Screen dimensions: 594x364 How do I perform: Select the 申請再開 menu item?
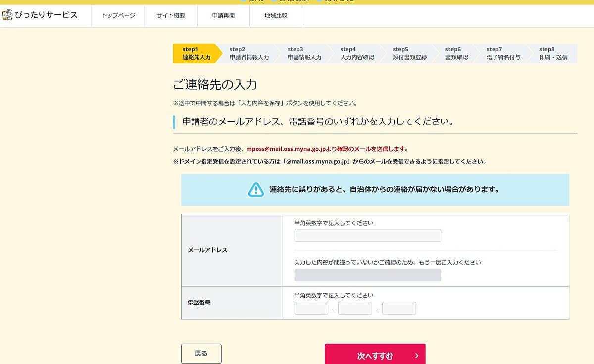coord(223,15)
